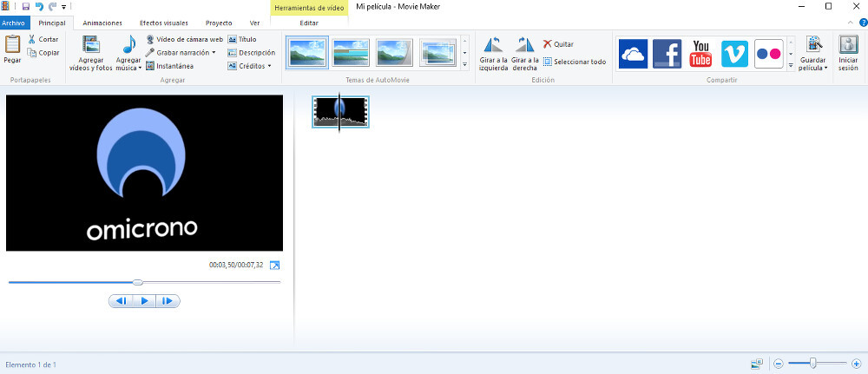Switch to the Animaciones tab
The height and width of the screenshot is (374, 868).
pos(102,23)
